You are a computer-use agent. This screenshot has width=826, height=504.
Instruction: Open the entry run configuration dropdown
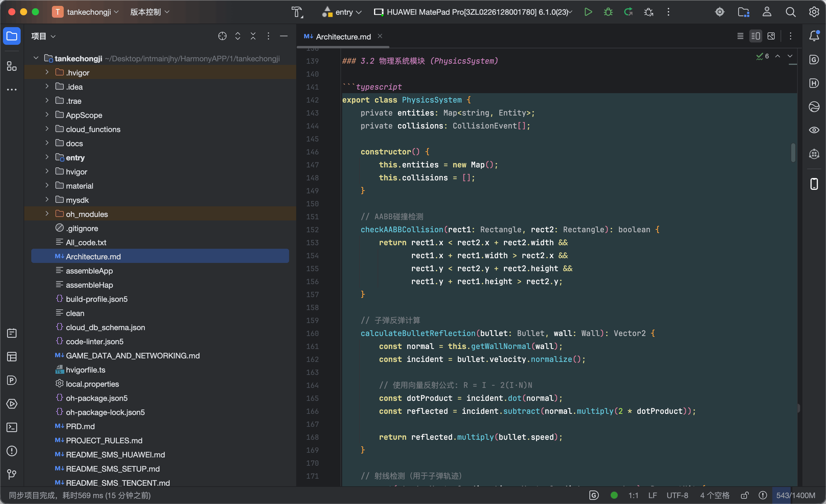342,12
